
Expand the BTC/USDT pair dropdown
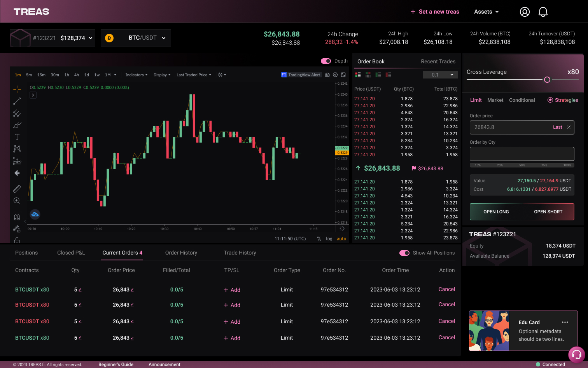point(136,38)
